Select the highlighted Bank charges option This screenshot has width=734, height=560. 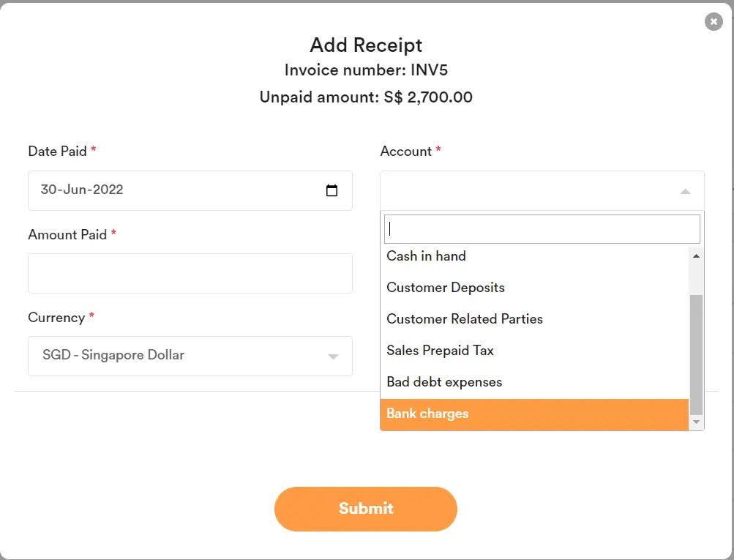pyautogui.click(x=427, y=414)
